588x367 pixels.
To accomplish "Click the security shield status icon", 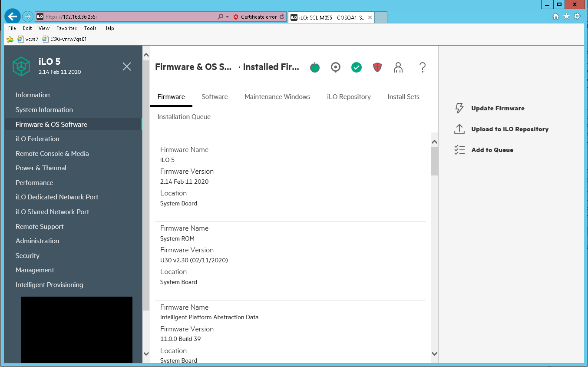I will 377,67.
